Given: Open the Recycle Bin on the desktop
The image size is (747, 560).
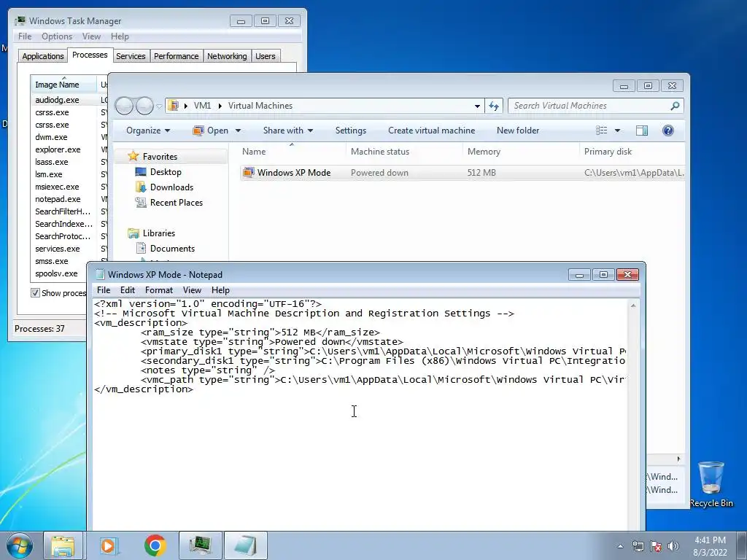Looking at the screenshot, I should tap(711, 484).
